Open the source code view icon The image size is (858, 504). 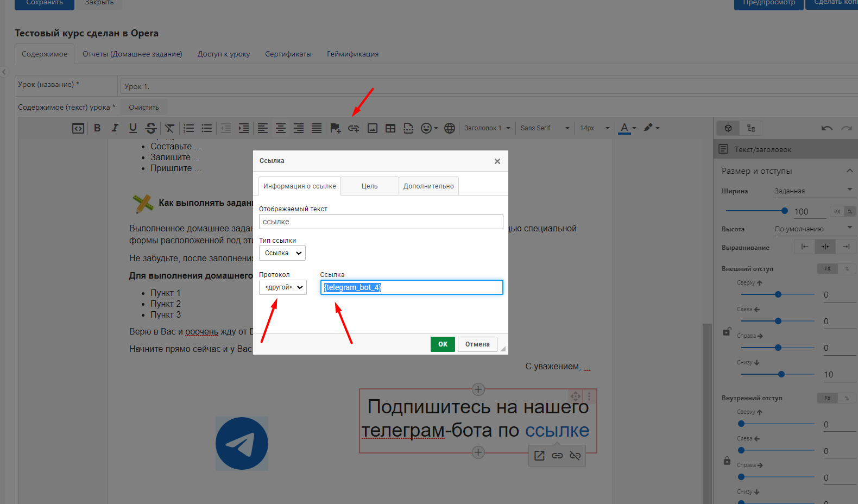pyautogui.click(x=78, y=128)
